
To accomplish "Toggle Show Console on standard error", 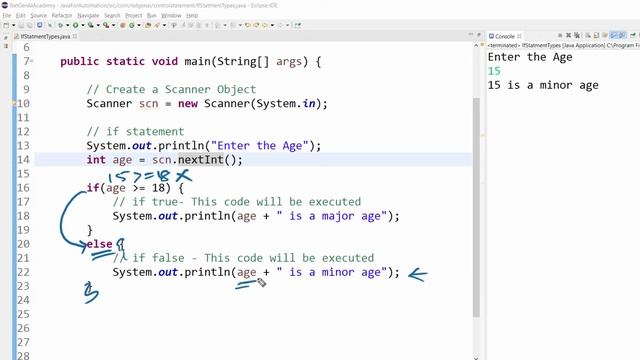I will tap(622, 36).
